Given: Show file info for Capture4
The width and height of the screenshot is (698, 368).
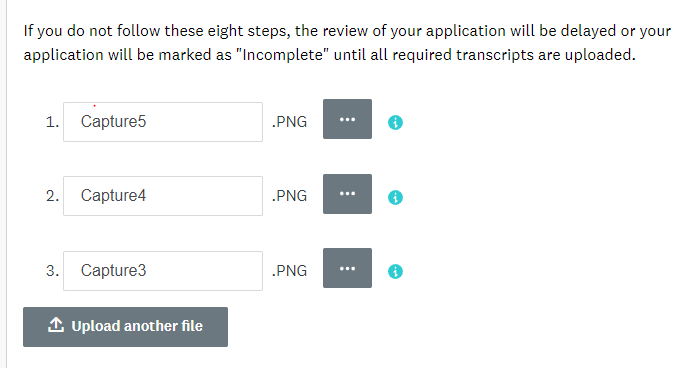Looking at the screenshot, I should 395,197.
